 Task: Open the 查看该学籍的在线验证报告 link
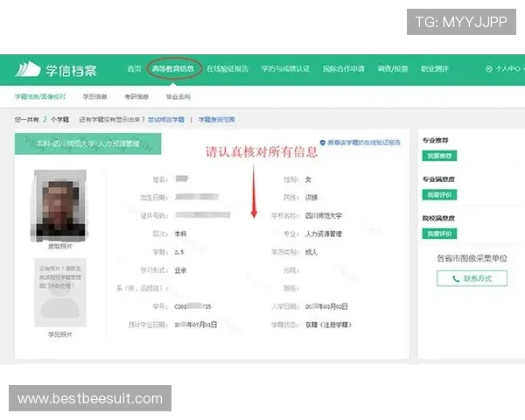(x=364, y=143)
